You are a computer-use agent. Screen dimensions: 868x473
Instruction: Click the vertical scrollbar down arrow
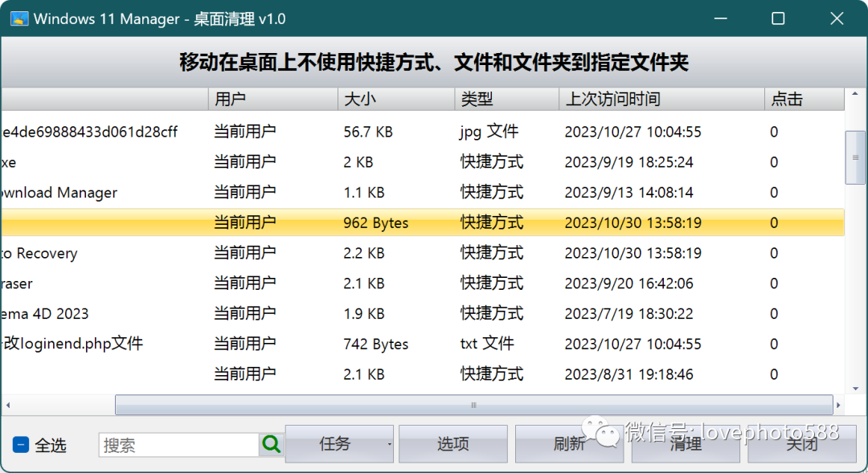[x=855, y=389]
